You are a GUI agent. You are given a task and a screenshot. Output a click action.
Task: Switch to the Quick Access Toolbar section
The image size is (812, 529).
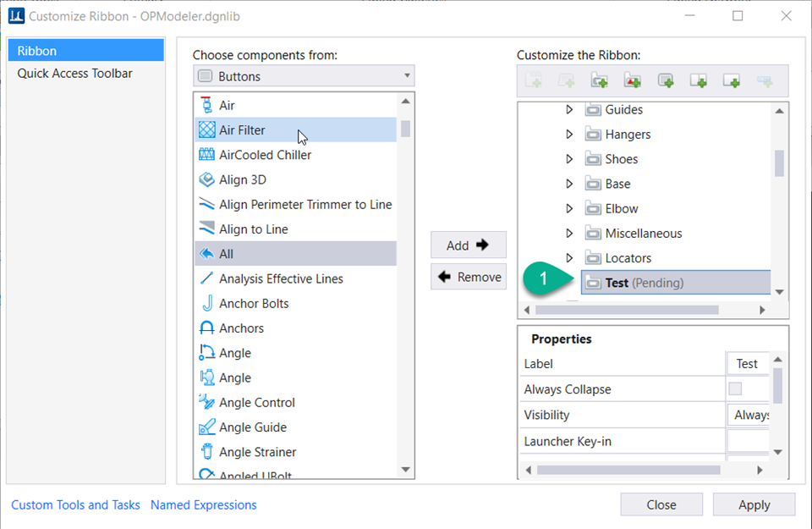click(x=75, y=74)
